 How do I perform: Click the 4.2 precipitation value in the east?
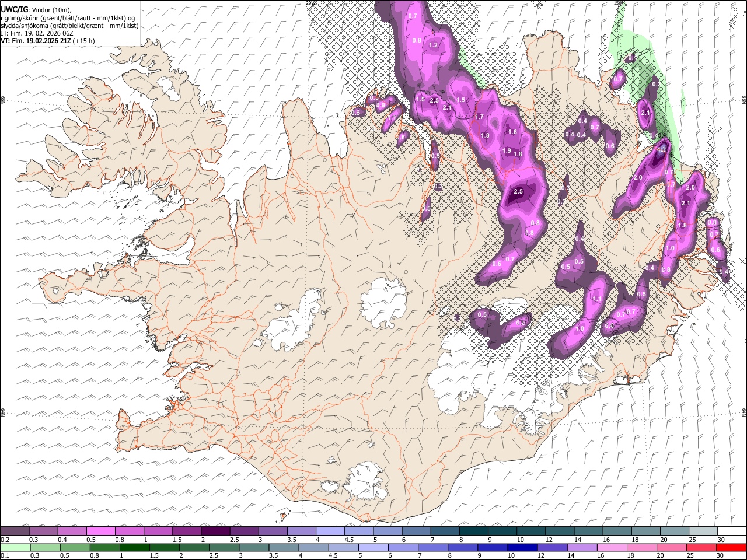coord(661,149)
